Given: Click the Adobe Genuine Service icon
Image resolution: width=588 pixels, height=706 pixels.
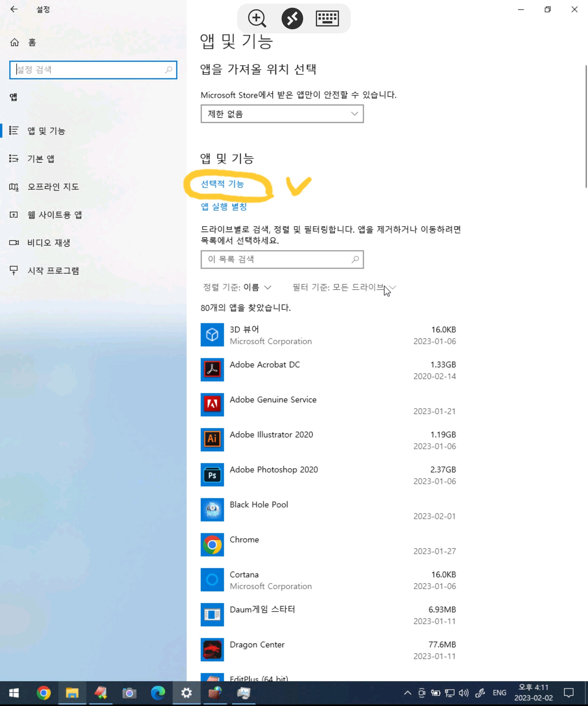Looking at the screenshot, I should [x=212, y=405].
